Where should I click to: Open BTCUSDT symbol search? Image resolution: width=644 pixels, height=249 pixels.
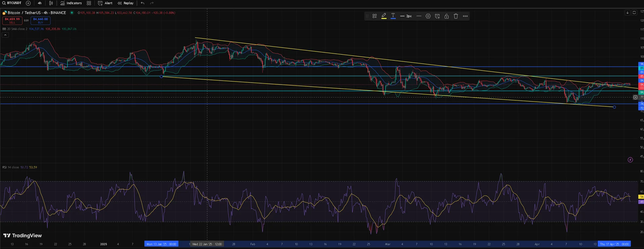[12, 3]
